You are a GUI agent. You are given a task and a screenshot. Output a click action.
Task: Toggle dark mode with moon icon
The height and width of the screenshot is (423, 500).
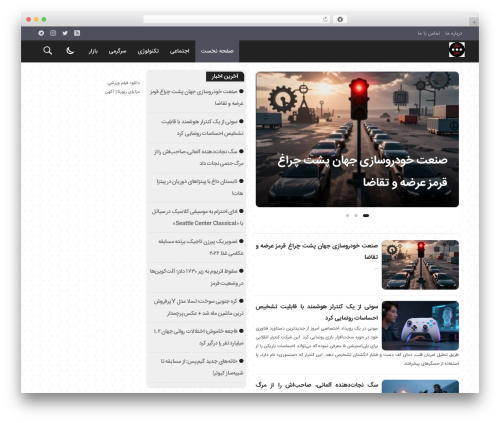pyautogui.click(x=70, y=51)
